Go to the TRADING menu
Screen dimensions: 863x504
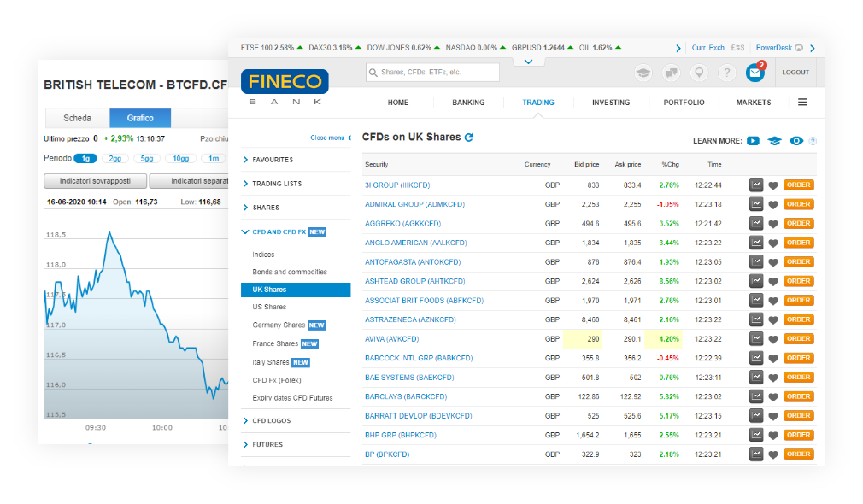pos(538,103)
